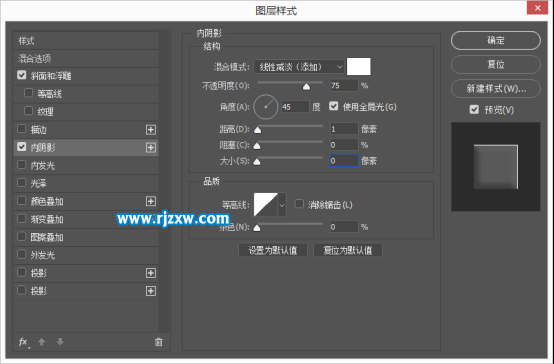Open the fx add-style menu icon
The width and height of the screenshot is (554, 364).
click(24, 342)
